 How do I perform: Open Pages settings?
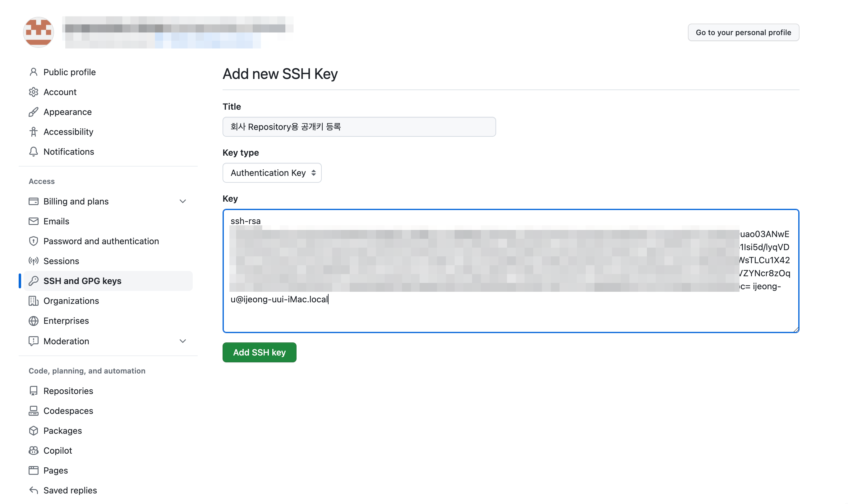108,470
